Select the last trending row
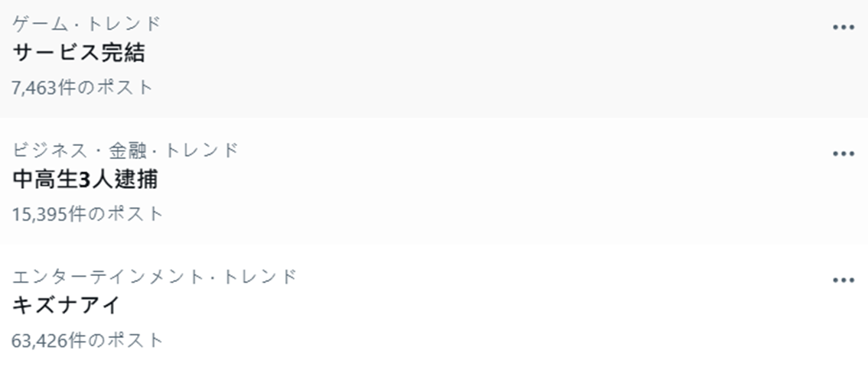Viewport: 868px width, 383px height. (x=429, y=308)
